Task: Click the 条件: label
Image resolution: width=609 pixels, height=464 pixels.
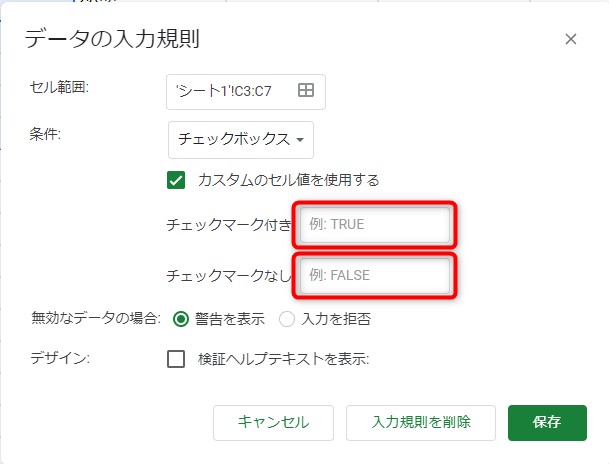Action: coord(46,134)
